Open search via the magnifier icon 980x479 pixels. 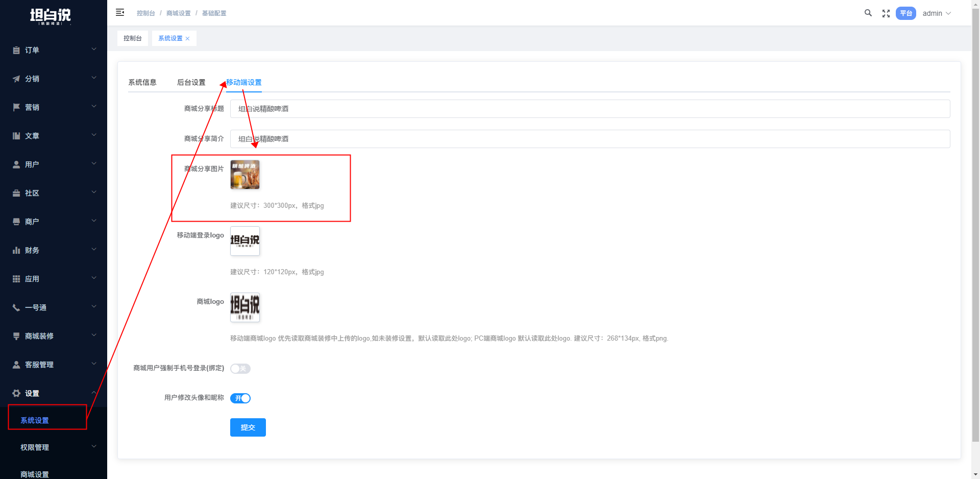868,13
